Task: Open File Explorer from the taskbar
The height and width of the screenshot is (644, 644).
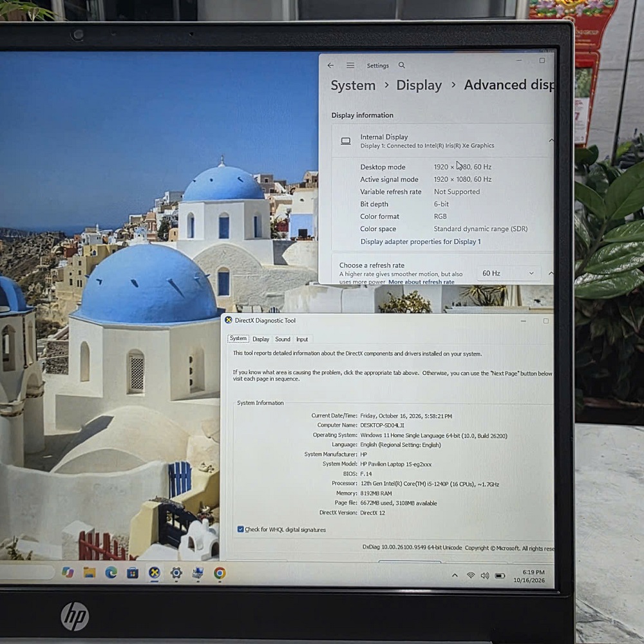Action: [x=90, y=572]
